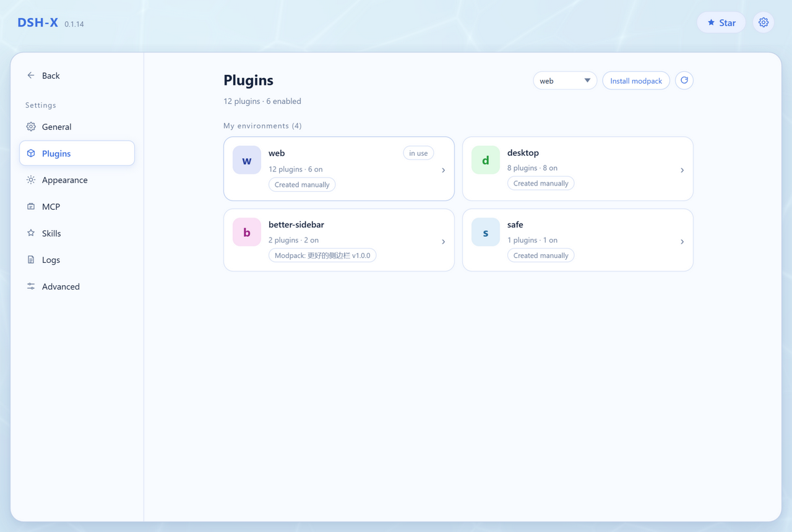Click the '12 plugins · 6 enabled' summary

[x=262, y=101]
